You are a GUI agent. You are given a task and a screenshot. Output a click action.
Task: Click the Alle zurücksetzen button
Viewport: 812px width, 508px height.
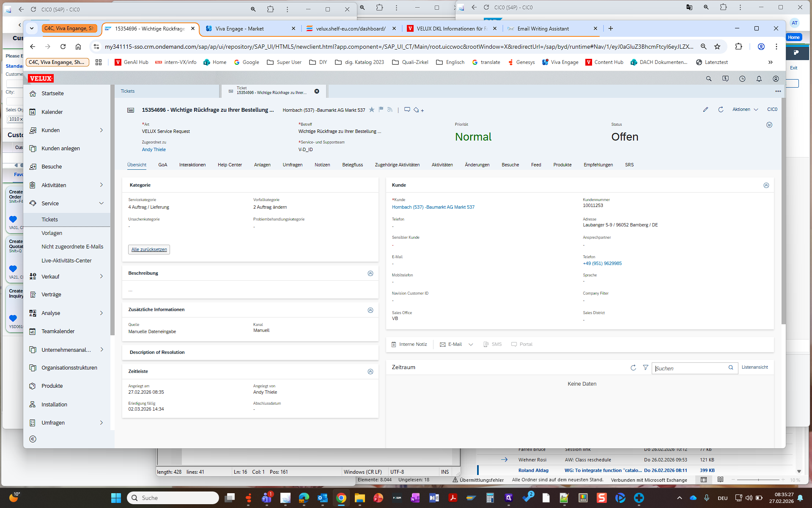149,250
